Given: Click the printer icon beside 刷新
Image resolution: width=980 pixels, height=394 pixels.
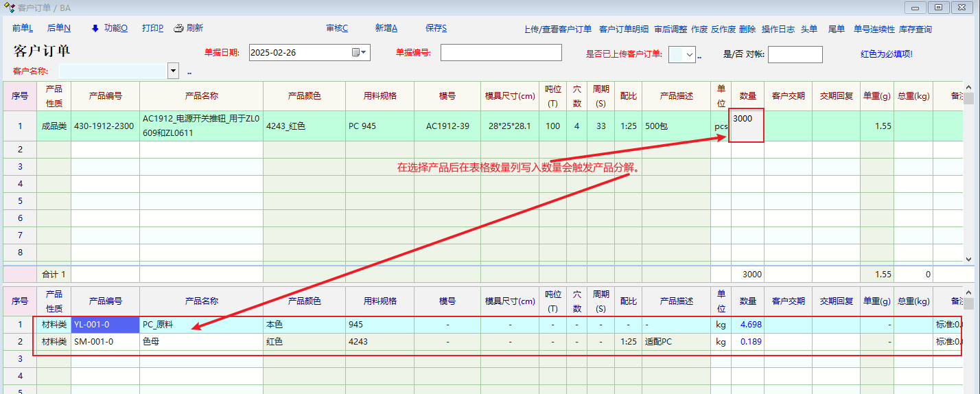Looking at the screenshot, I should pyautogui.click(x=178, y=28).
